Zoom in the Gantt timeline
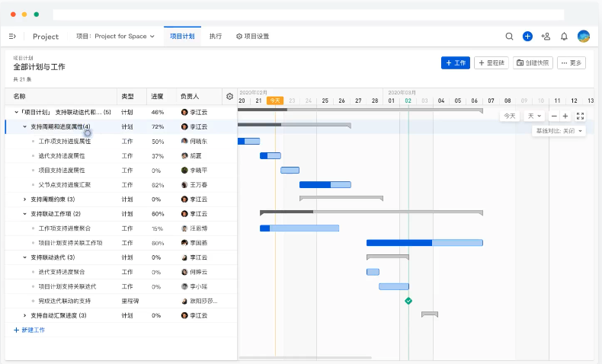Viewport: 602px width, 364px height. 565,116
